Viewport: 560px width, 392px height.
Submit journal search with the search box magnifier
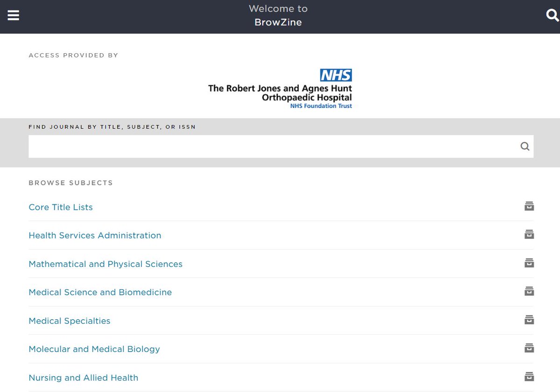point(525,147)
